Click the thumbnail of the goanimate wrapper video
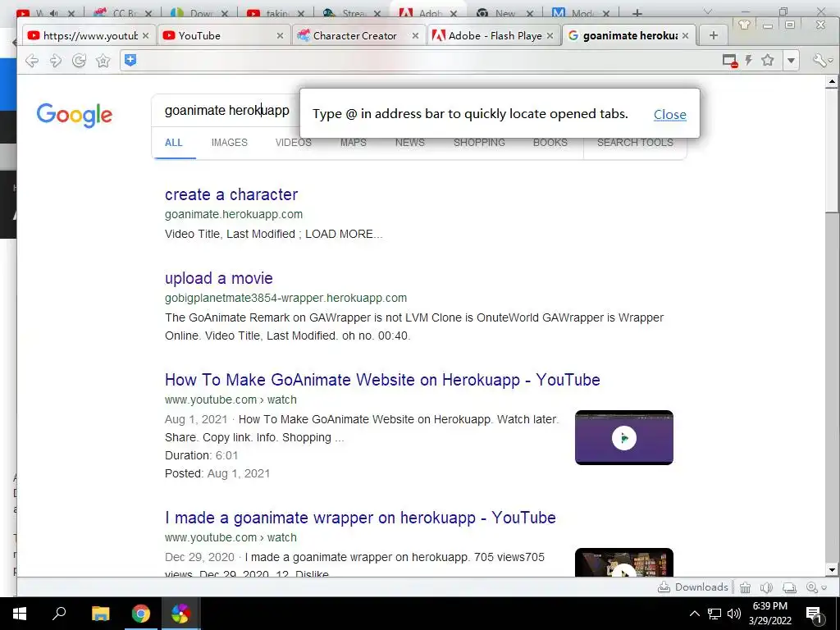Screen dimensions: 840x630 click(624, 562)
